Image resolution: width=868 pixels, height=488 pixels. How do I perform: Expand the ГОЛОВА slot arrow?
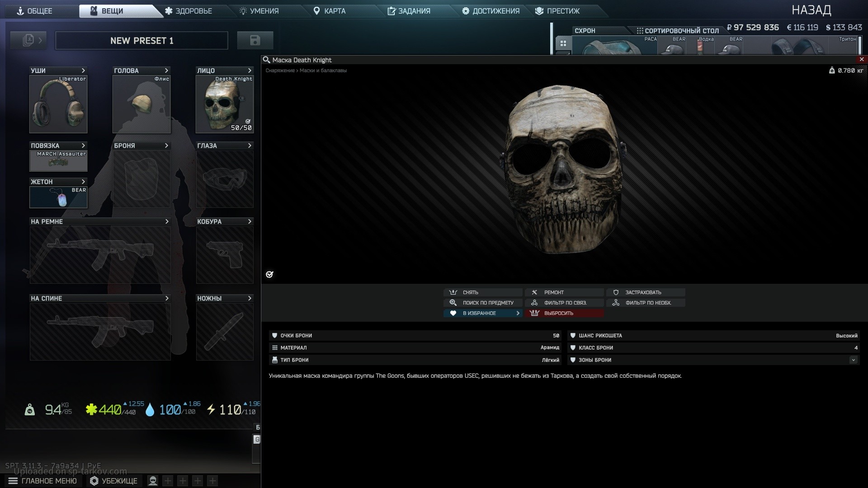[166, 70]
